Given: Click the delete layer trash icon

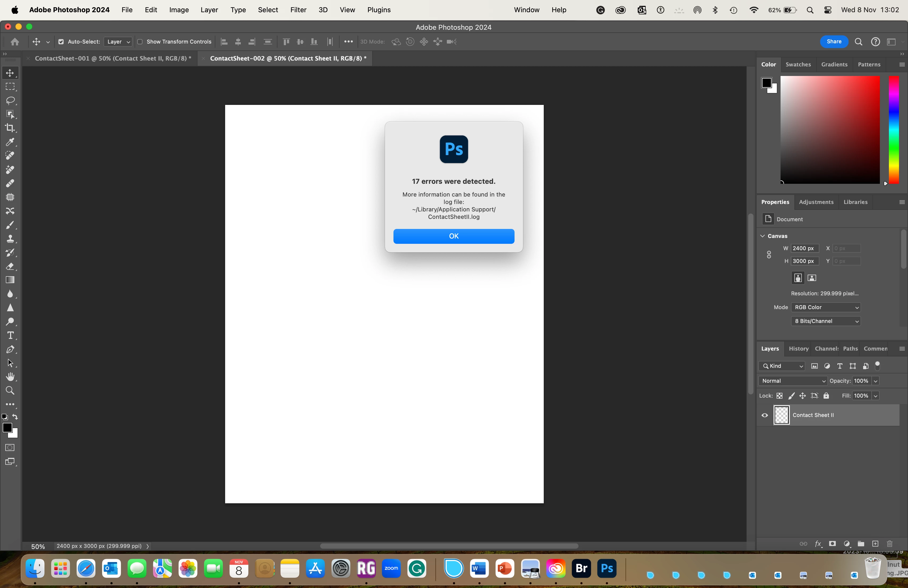Looking at the screenshot, I should (890, 544).
